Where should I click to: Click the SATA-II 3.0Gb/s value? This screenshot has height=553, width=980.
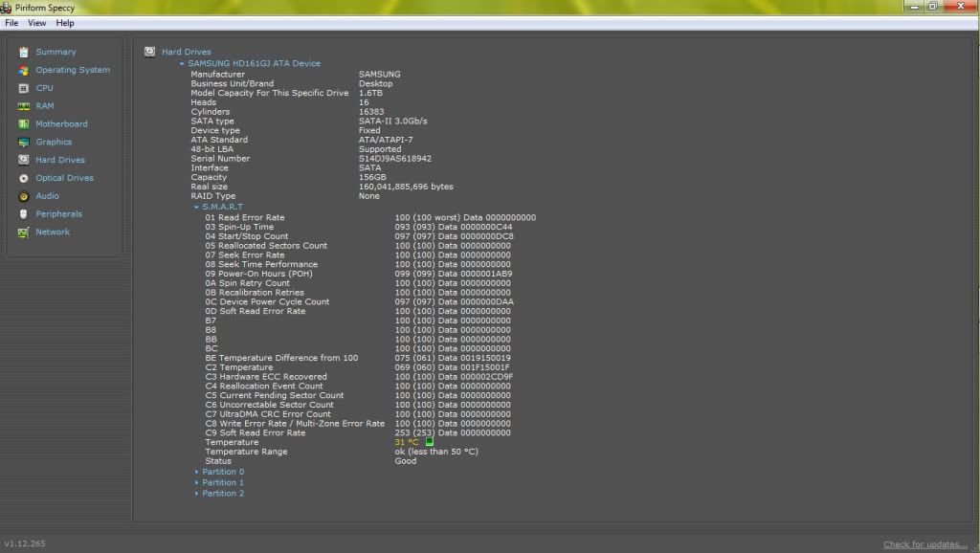click(393, 122)
